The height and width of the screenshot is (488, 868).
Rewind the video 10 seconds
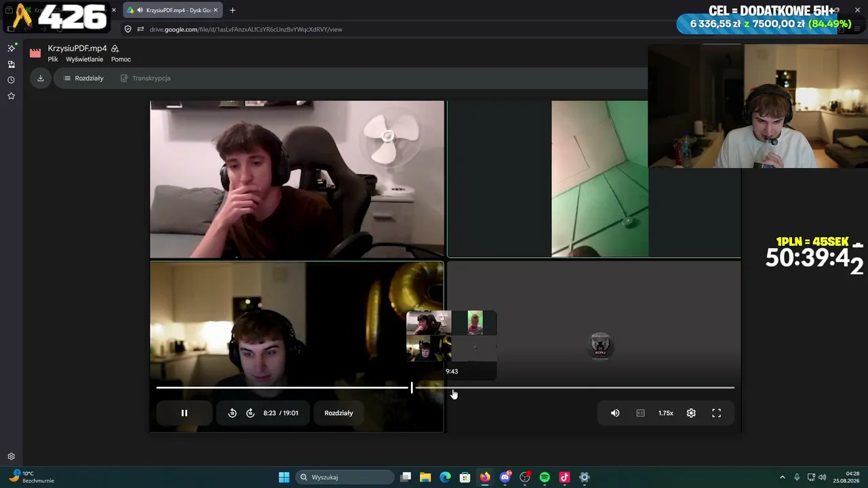233,413
